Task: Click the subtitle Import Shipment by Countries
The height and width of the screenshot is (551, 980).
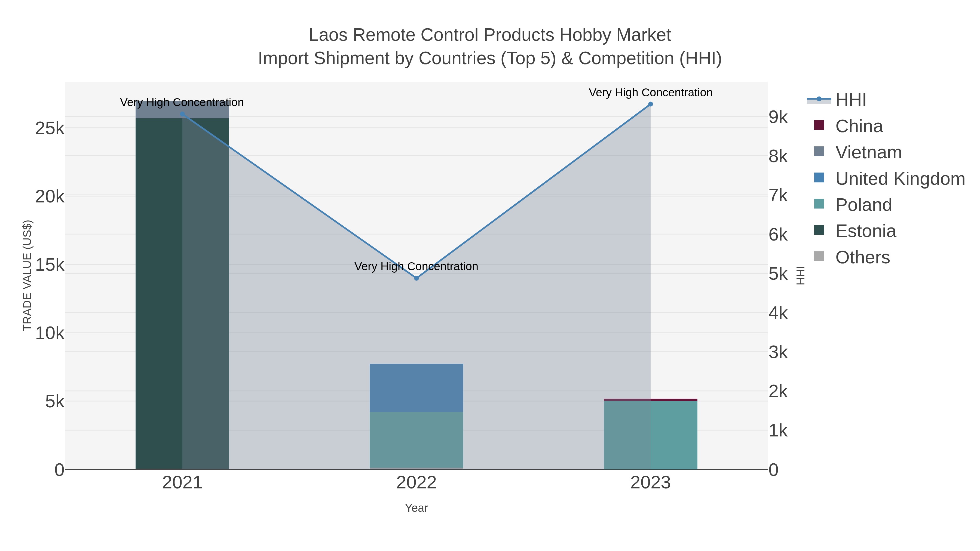Action: coord(490,59)
